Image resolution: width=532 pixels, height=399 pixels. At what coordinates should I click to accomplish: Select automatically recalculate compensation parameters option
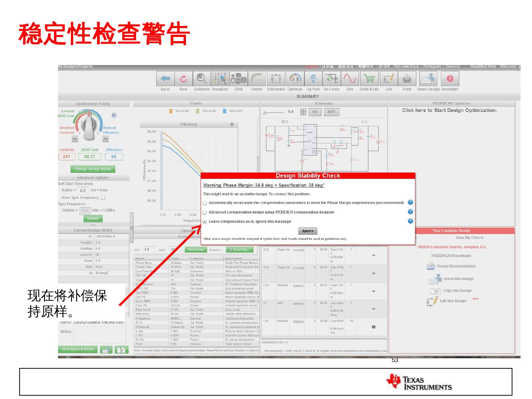205,203
